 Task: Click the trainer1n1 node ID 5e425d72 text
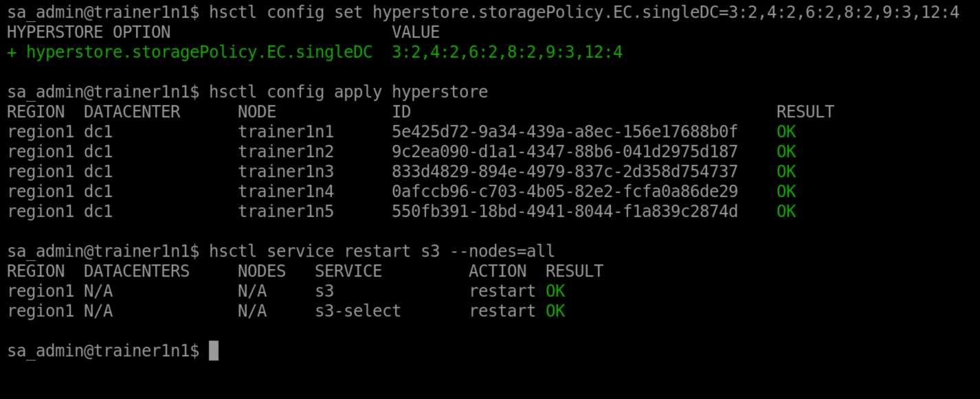tap(564, 132)
